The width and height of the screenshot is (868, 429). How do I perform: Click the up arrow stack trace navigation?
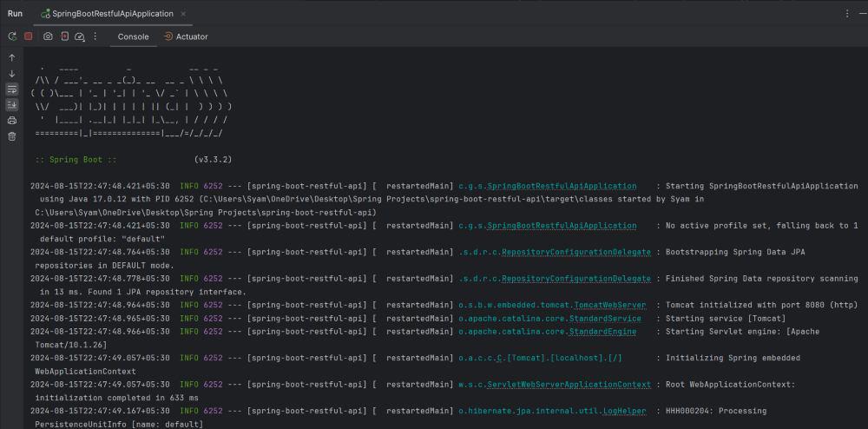12,57
